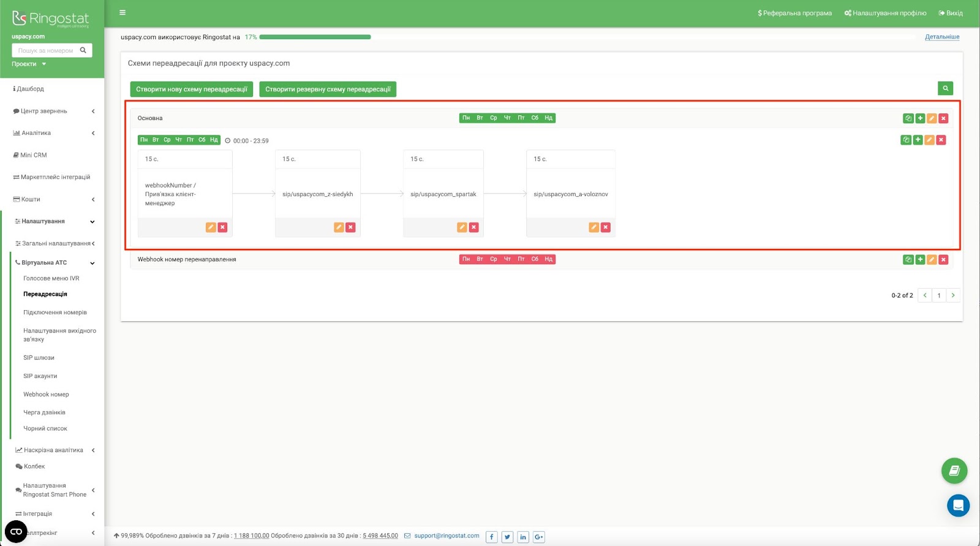The height and width of the screenshot is (546, 980).
Task: Open Черга дзвінків page
Action: coord(44,412)
